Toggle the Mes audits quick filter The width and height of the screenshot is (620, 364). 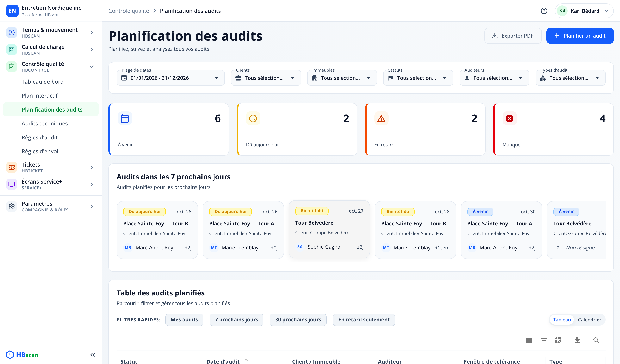184,319
